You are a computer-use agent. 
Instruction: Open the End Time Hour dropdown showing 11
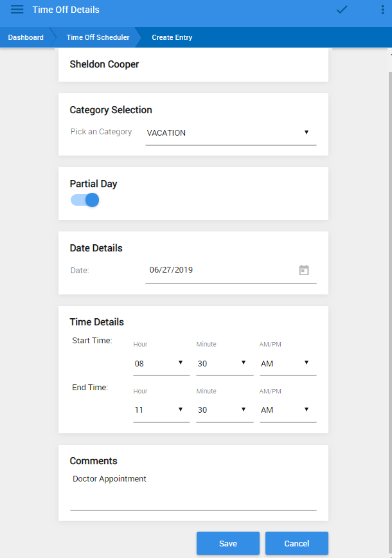(161, 410)
